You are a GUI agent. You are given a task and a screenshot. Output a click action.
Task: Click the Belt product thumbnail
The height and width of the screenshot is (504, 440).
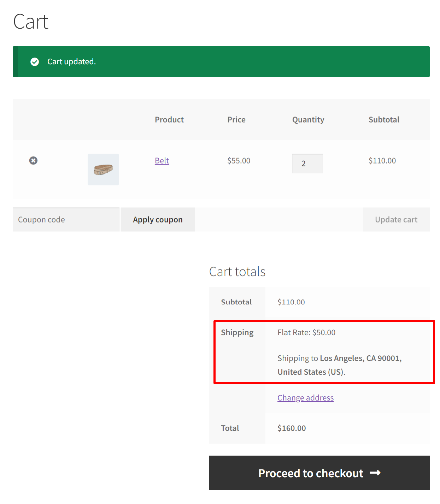pos(103,170)
